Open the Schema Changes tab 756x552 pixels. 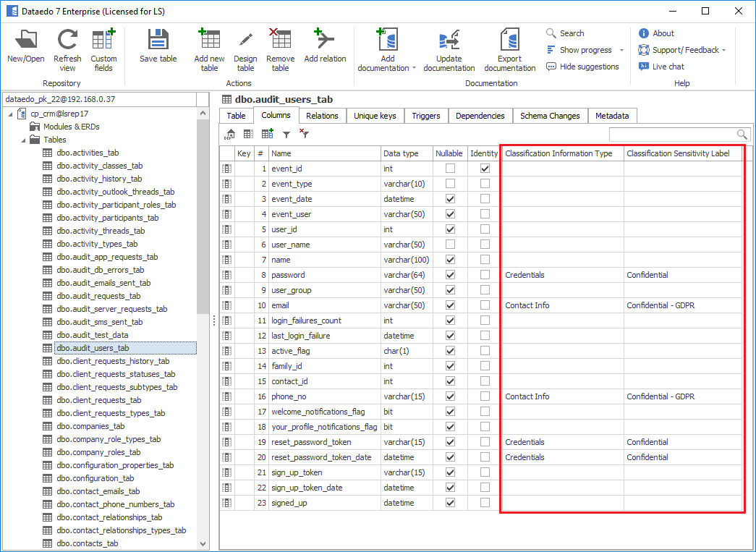(550, 116)
